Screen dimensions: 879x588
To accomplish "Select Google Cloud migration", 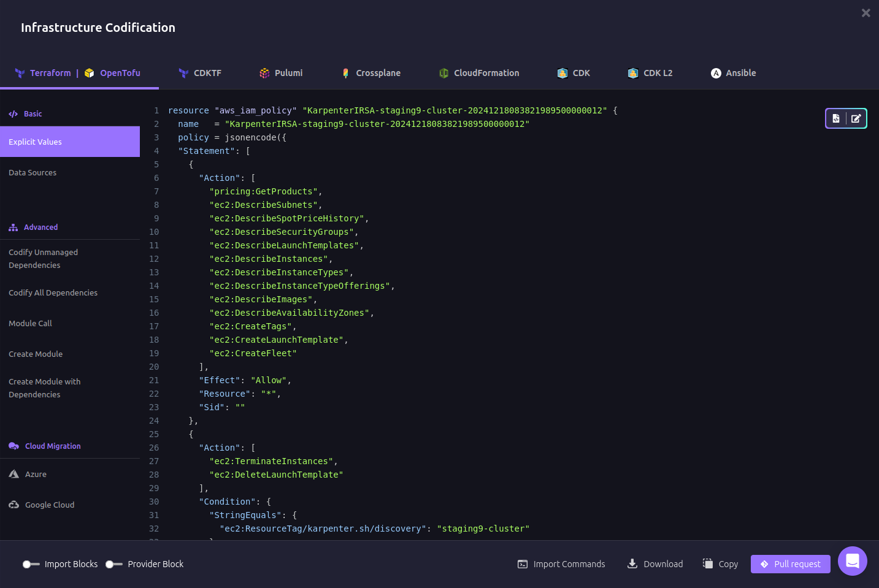I will coord(70,505).
